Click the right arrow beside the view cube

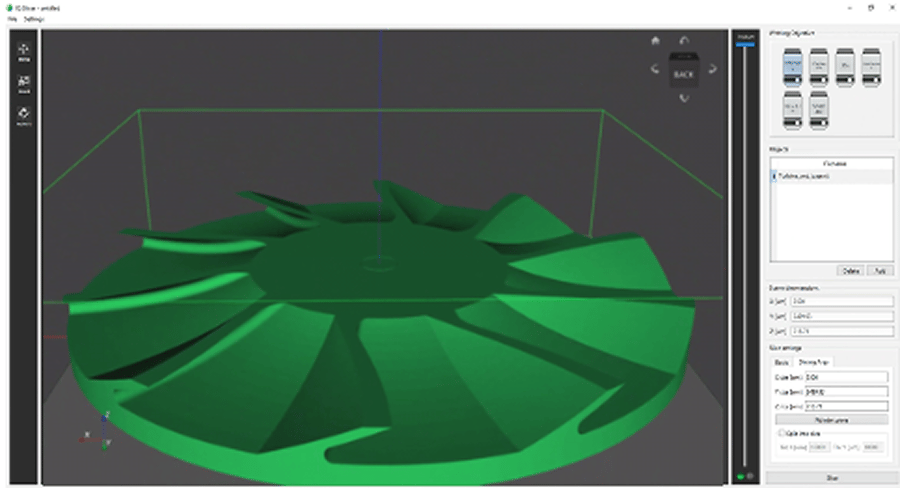tap(712, 69)
